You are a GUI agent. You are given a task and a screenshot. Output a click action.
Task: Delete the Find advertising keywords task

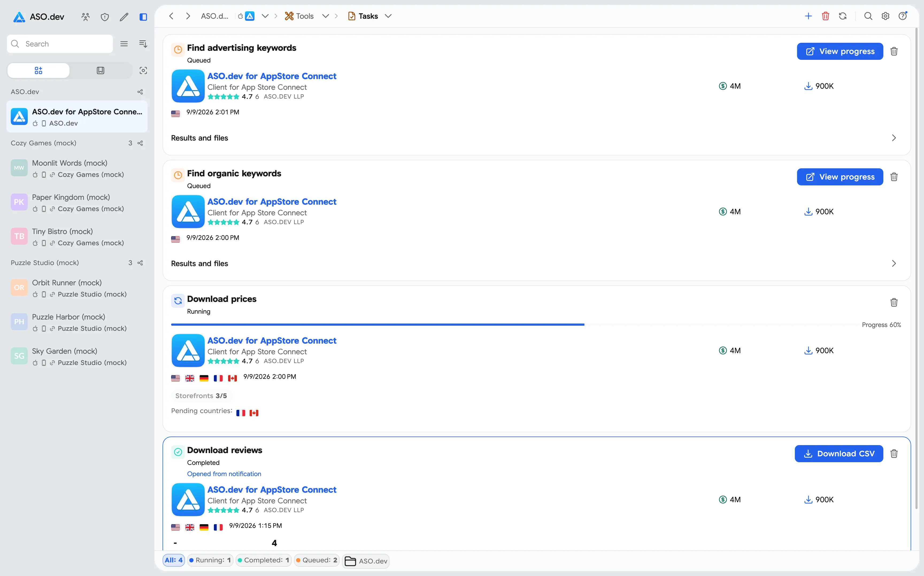[894, 51]
